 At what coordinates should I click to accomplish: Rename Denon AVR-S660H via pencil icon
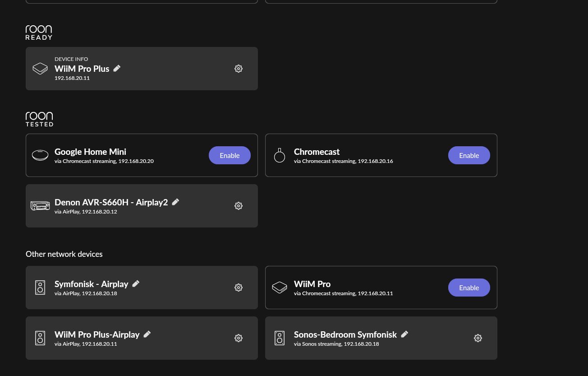175,202
